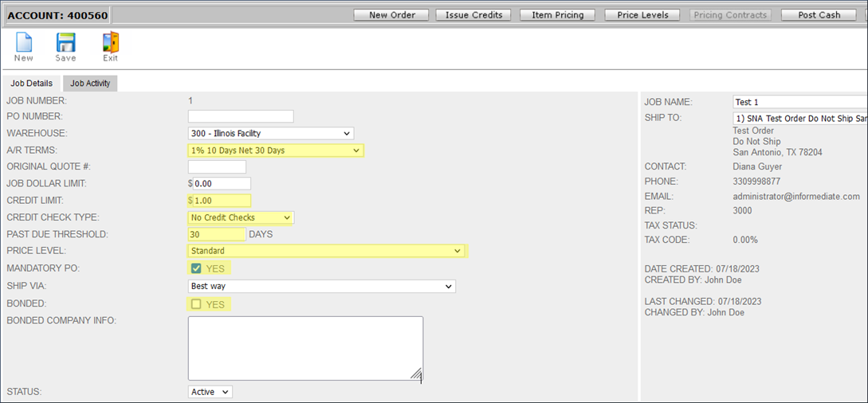
Task: Click the phone number 3309998877
Action: 755,182
